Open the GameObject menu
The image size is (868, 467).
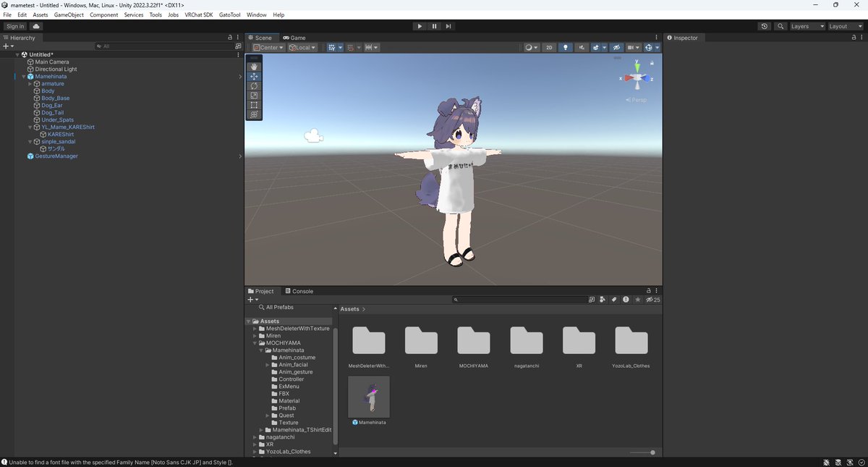[69, 14]
